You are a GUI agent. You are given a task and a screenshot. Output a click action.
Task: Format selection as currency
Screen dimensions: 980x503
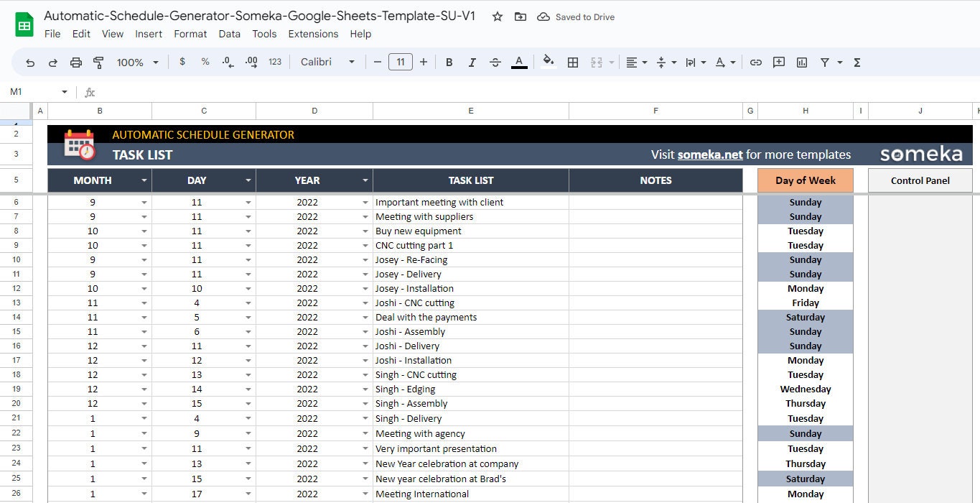(182, 62)
